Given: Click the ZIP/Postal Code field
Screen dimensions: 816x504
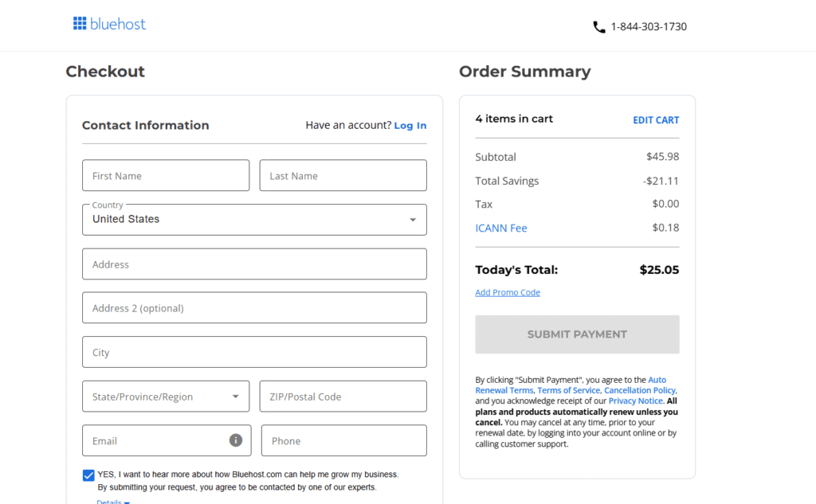Looking at the screenshot, I should (343, 397).
